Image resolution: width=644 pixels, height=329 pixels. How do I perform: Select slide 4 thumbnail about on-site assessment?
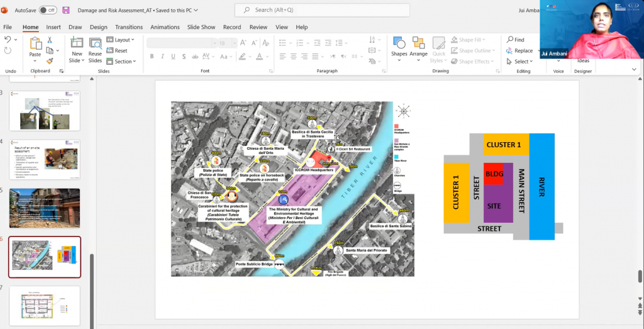tap(45, 159)
